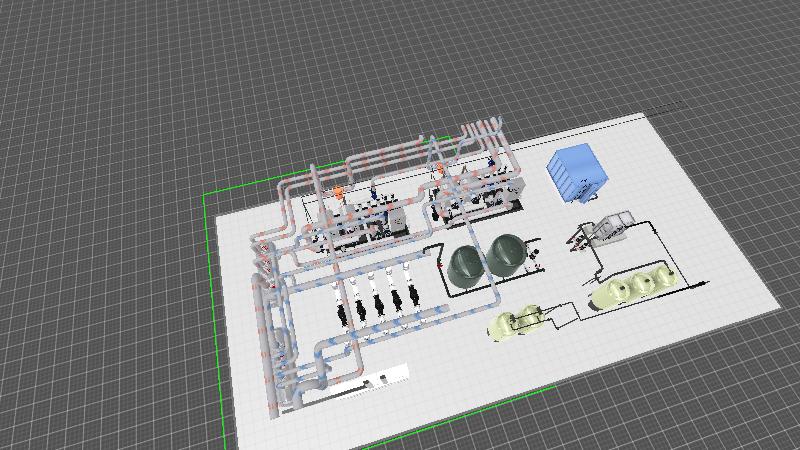
Task: Click the left boiler machinery block
Action: tap(360, 225)
